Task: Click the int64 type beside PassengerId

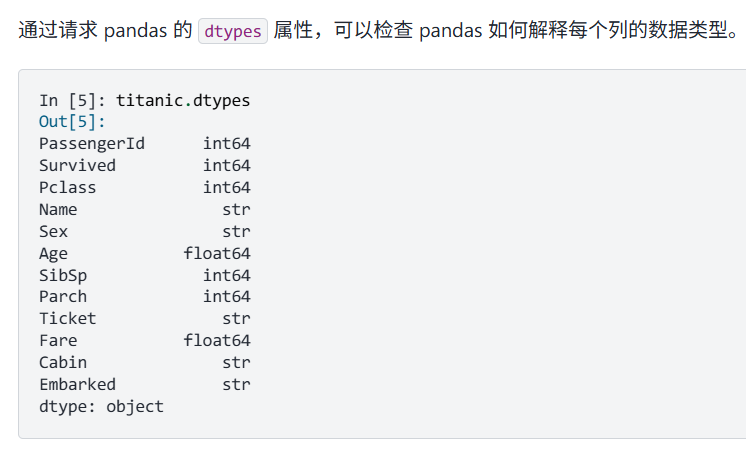Action: coord(226,144)
